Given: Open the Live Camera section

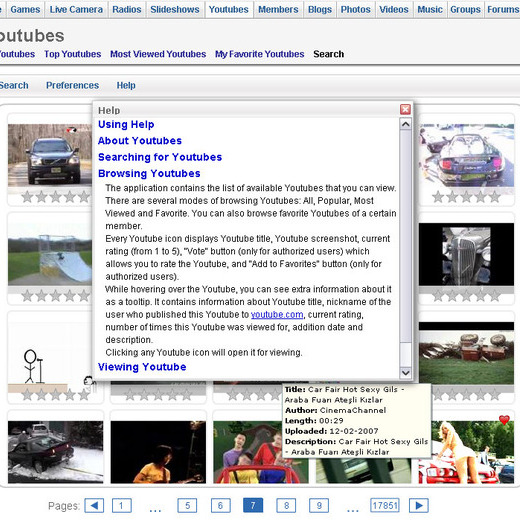Looking at the screenshot, I should pos(76,9).
